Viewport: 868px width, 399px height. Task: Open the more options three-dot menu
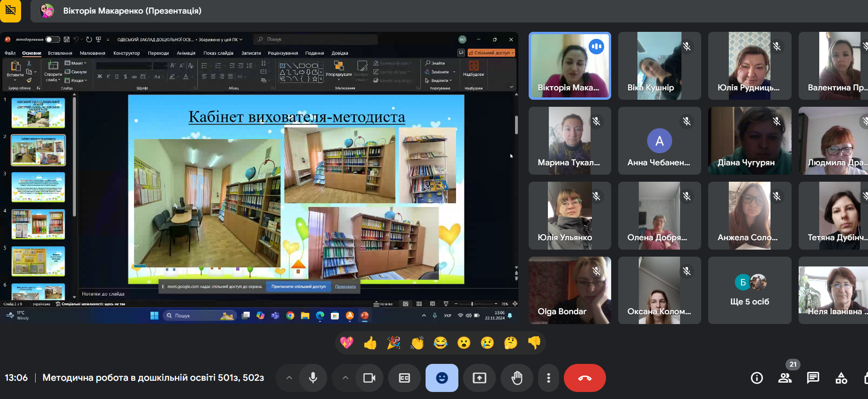[549, 378]
